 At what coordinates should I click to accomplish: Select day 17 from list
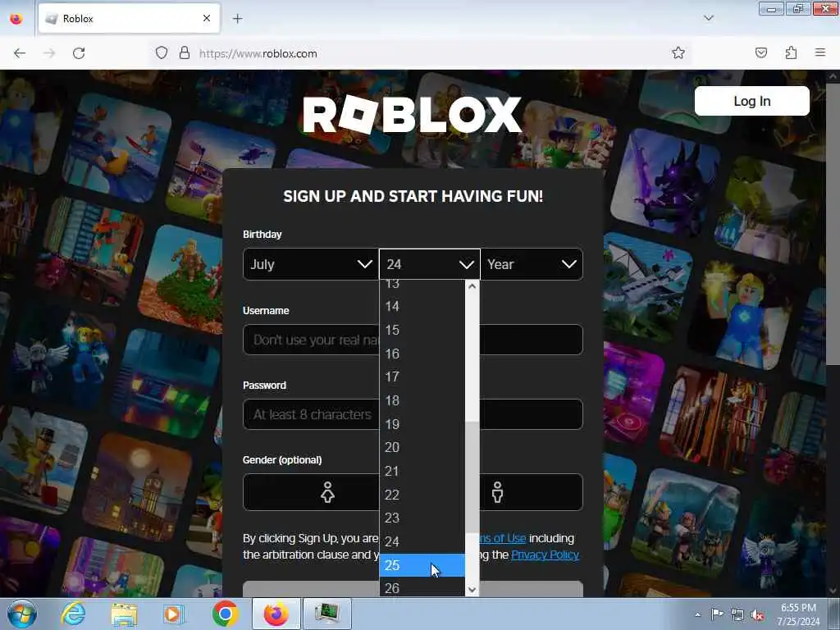(422, 377)
